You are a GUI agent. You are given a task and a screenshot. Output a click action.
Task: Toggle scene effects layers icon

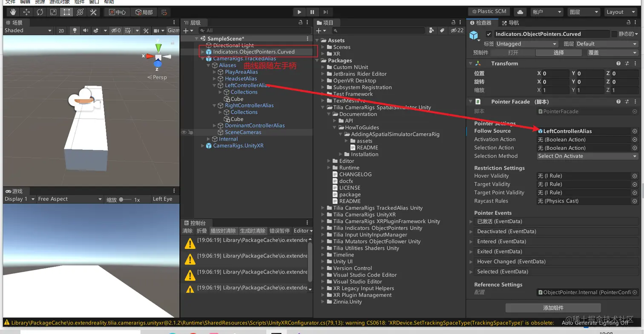[x=96, y=31]
